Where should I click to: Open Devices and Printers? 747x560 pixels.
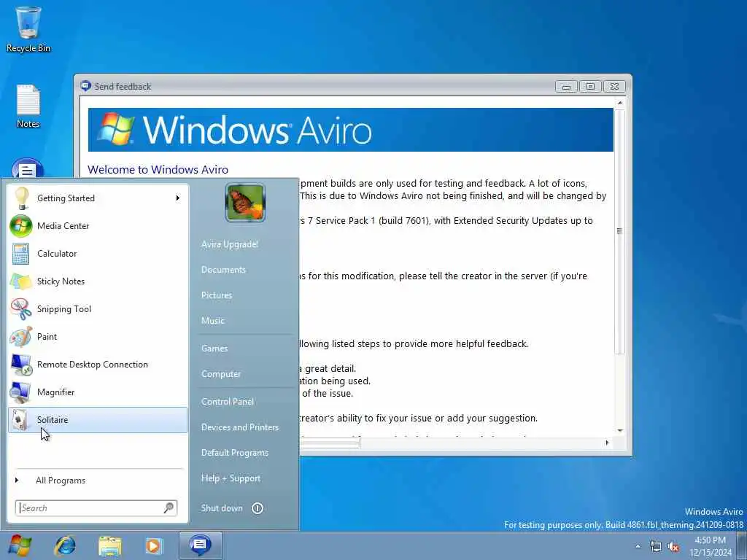point(239,427)
